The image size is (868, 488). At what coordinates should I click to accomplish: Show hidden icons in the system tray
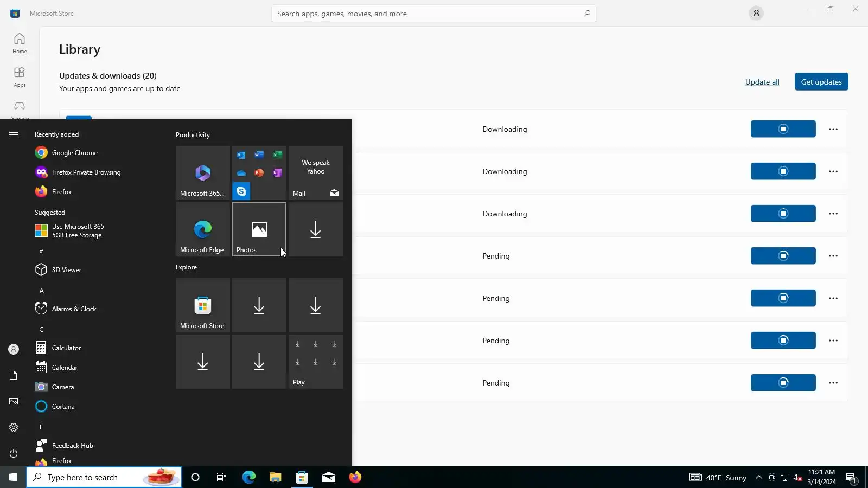759,478
